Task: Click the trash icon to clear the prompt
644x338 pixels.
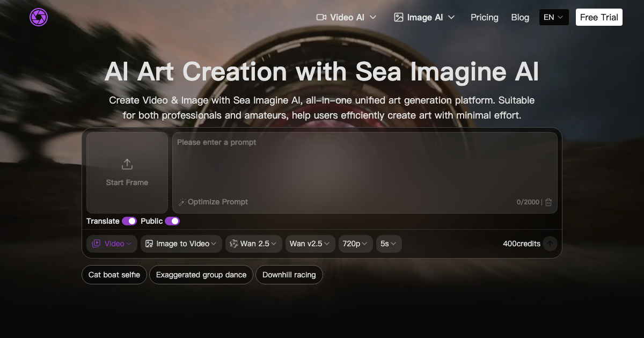Action: (x=548, y=202)
